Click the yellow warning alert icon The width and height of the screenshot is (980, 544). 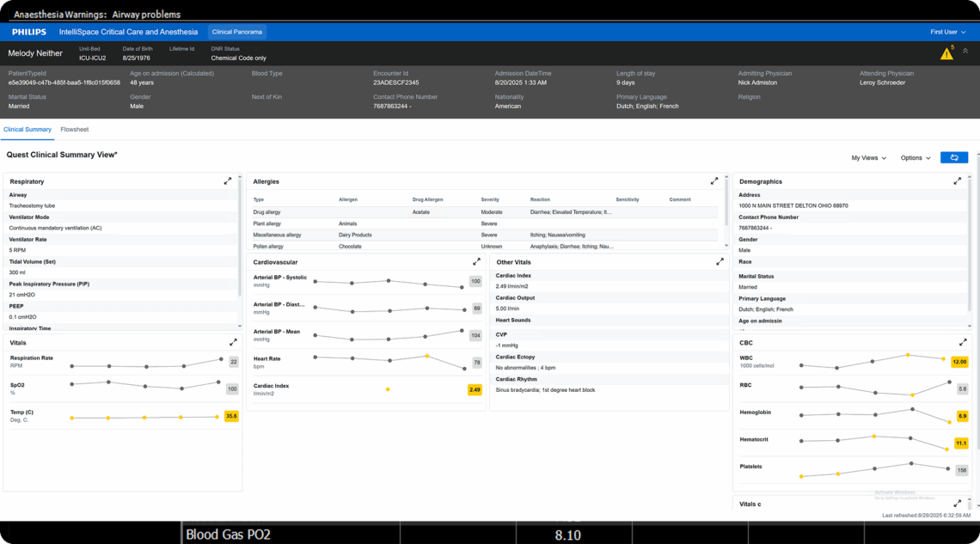point(946,54)
